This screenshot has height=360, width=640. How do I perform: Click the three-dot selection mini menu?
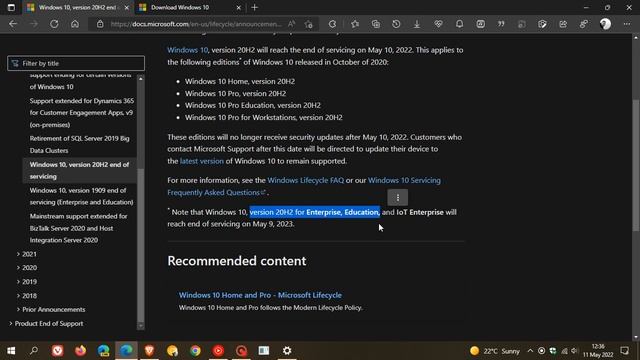pyautogui.click(x=398, y=198)
